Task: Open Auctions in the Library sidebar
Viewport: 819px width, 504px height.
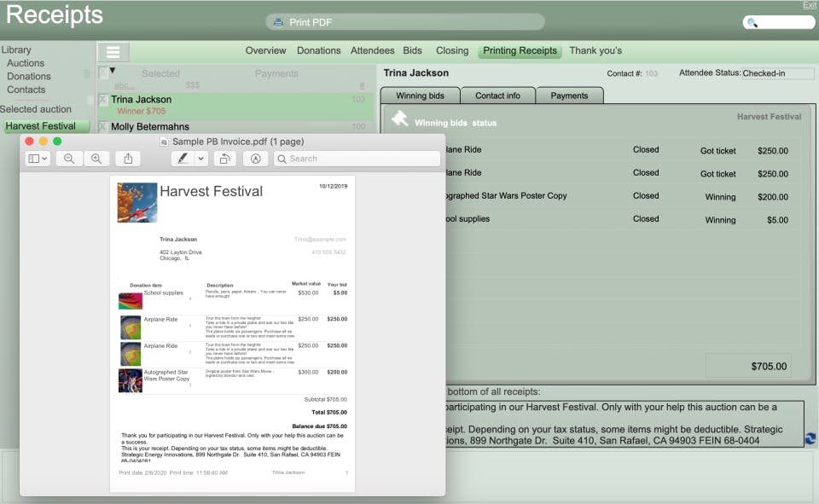Action: coord(26,63)
